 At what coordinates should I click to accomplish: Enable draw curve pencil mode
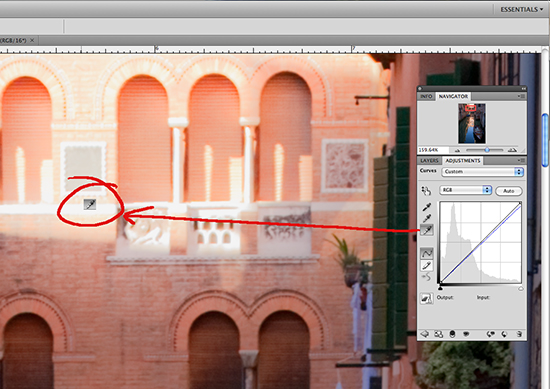[x=427, y=266]
